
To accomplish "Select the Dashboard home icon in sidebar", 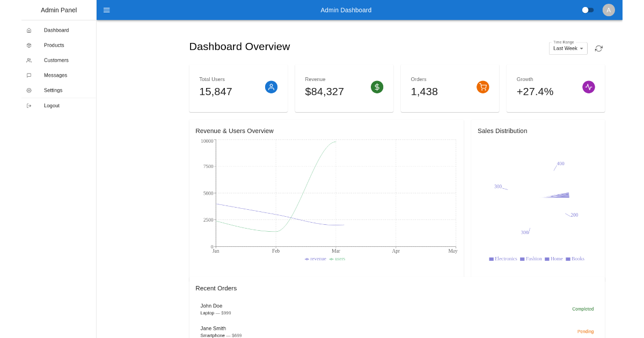I will tap(29, 30).
